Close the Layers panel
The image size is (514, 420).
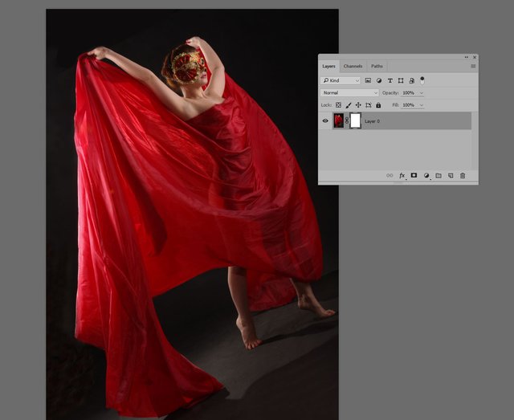pos(475,57)
